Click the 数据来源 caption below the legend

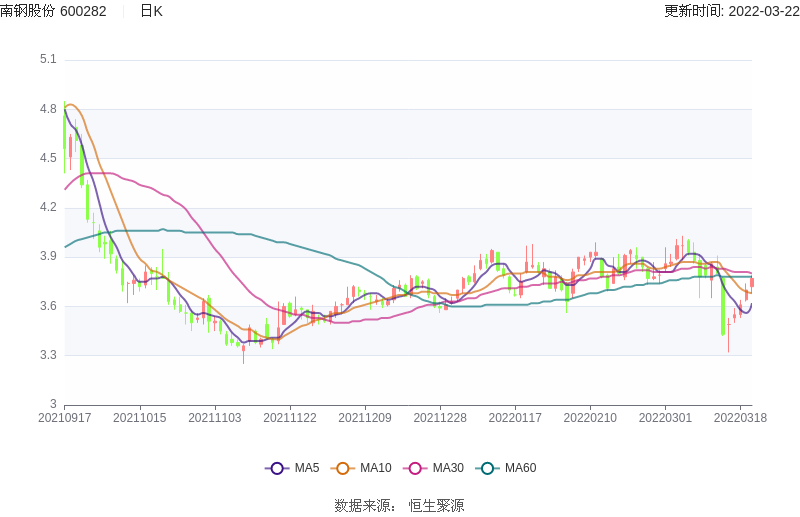pyautogui.click(x=364, y=505)
